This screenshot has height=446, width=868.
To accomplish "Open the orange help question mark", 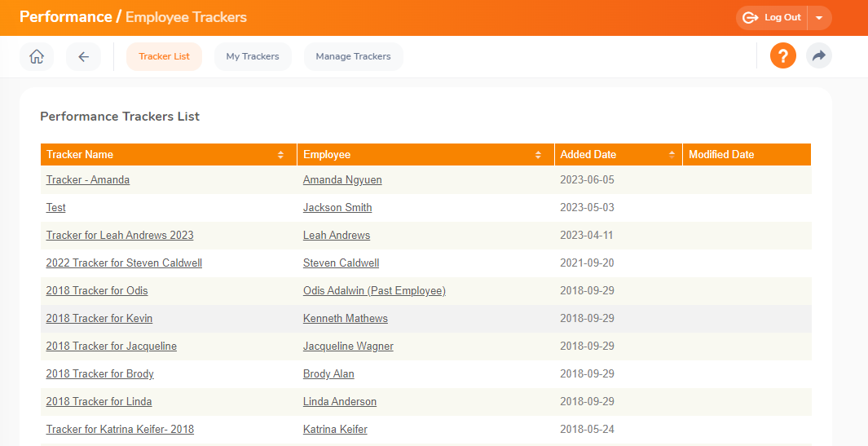I will coord(782,56).
